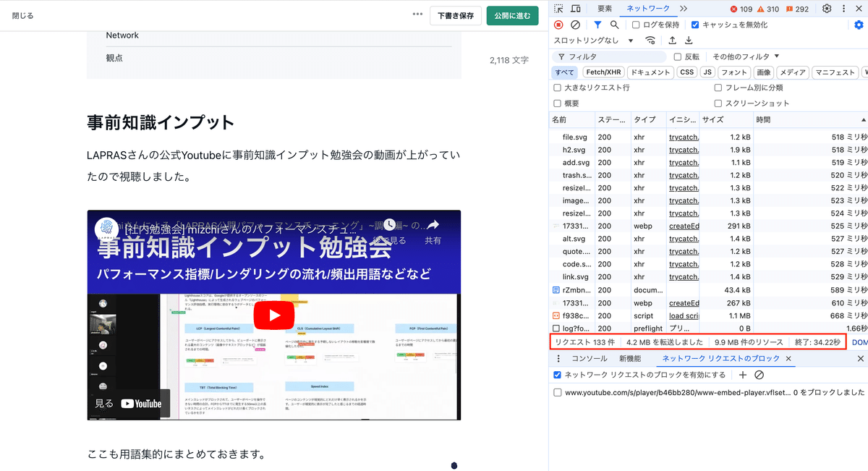Select file.svg request row
The height and width of the screenshot is (471, 868).
[x=709, y=137]
